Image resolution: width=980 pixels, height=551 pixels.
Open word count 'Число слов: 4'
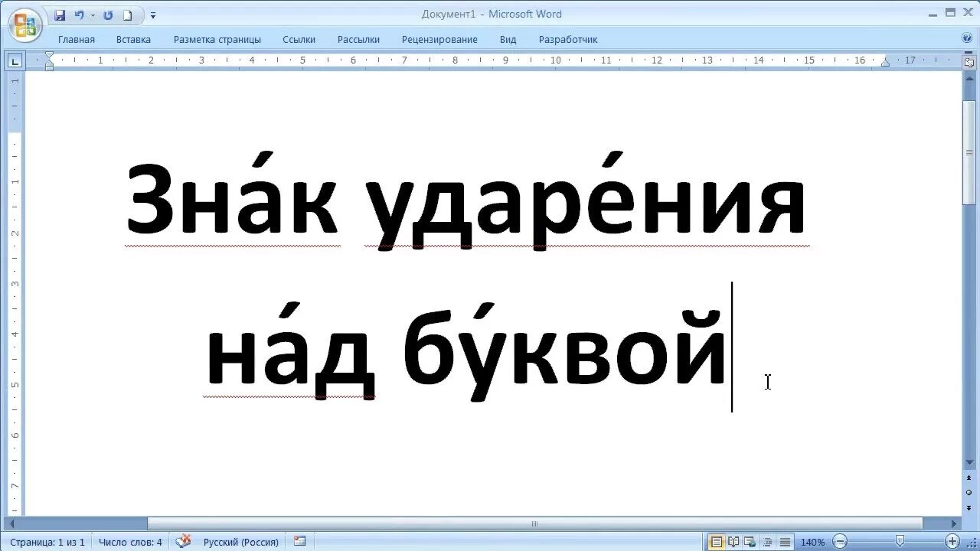coord(130,542)
